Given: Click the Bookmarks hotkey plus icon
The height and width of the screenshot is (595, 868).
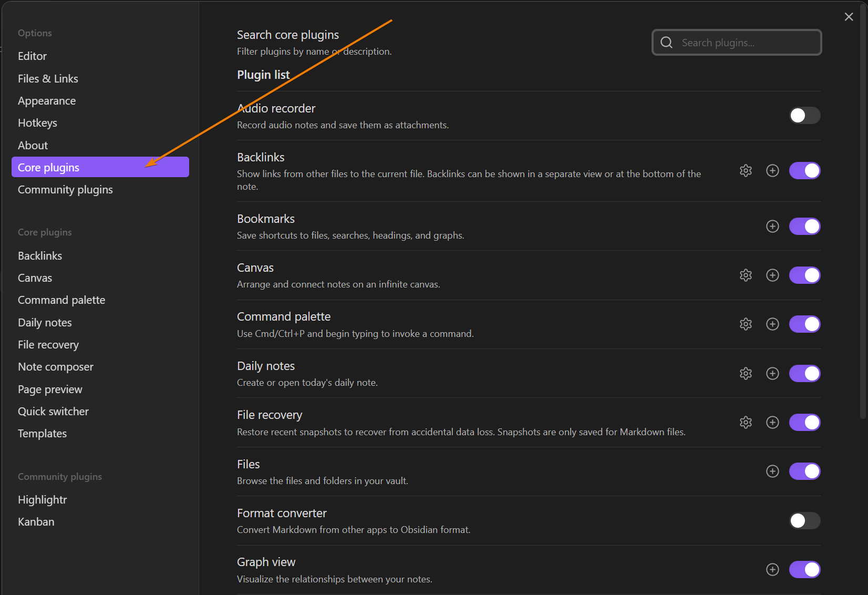Looking at the screenshot, I should point(772,226).
